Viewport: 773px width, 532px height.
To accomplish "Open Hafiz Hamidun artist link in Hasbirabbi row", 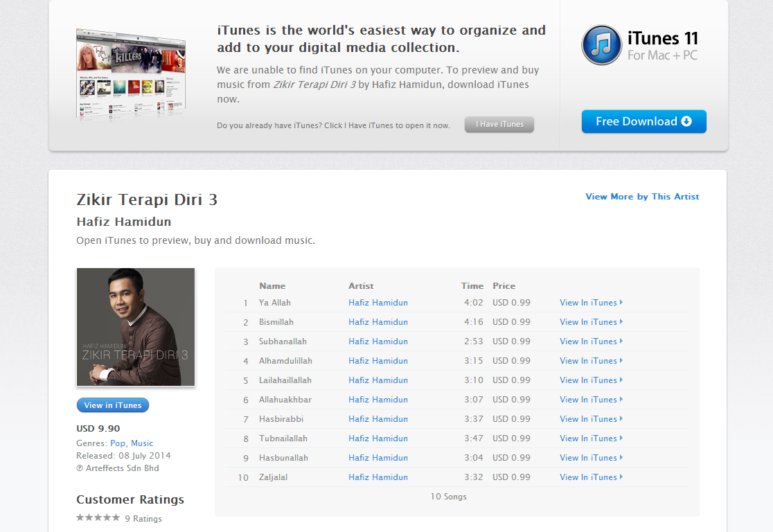I will (378, 418).
